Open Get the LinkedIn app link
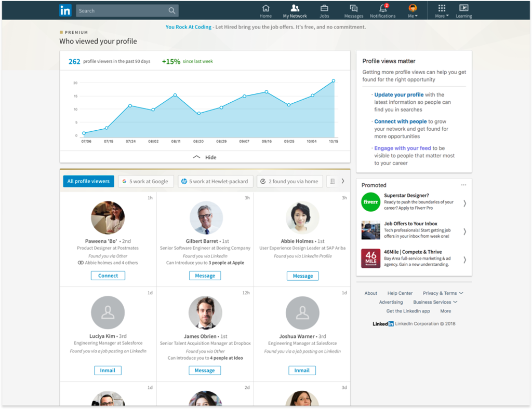Viewport: 532px width, 409px height. point(408,311)
